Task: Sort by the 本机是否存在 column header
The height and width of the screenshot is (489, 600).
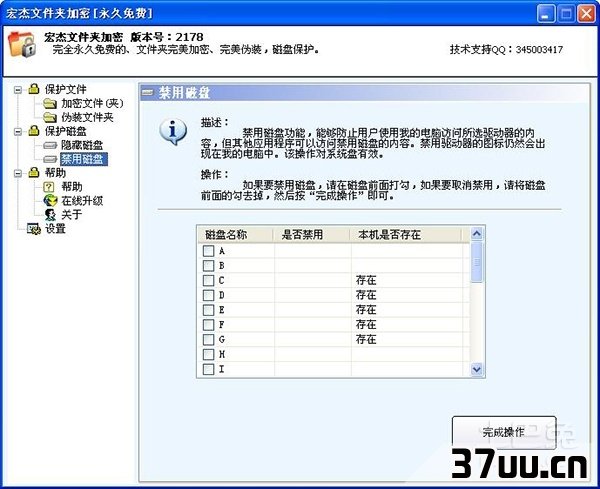Action: click(406, 235)
